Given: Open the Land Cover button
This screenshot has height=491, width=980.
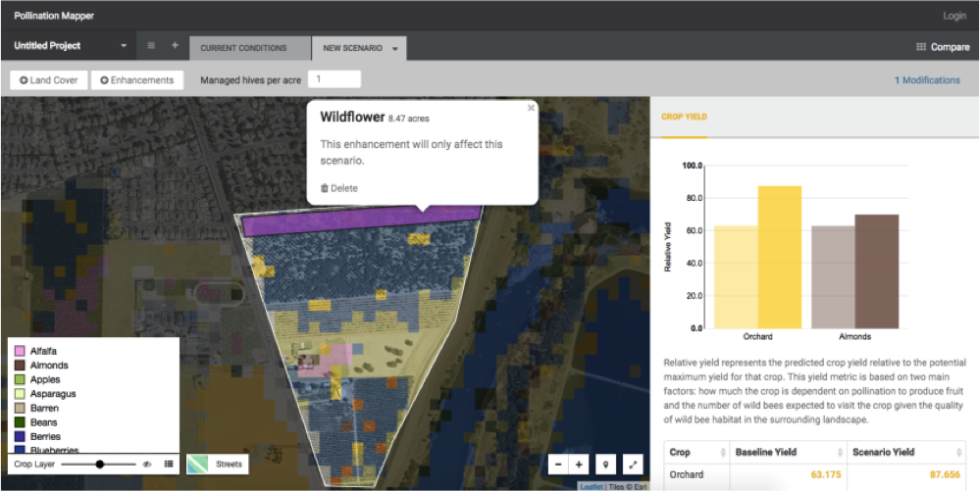Looking at the screenshot, I should pos(49,80).
